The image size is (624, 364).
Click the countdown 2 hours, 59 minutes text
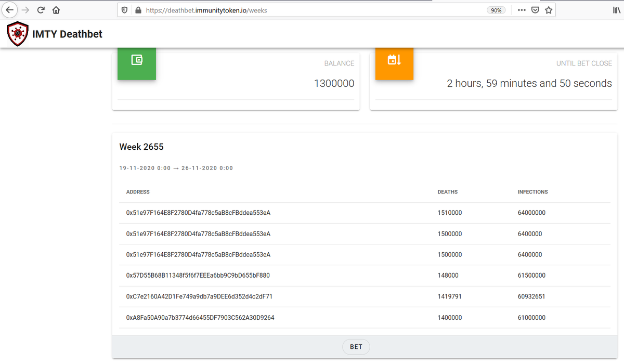(x=529, y=83)
